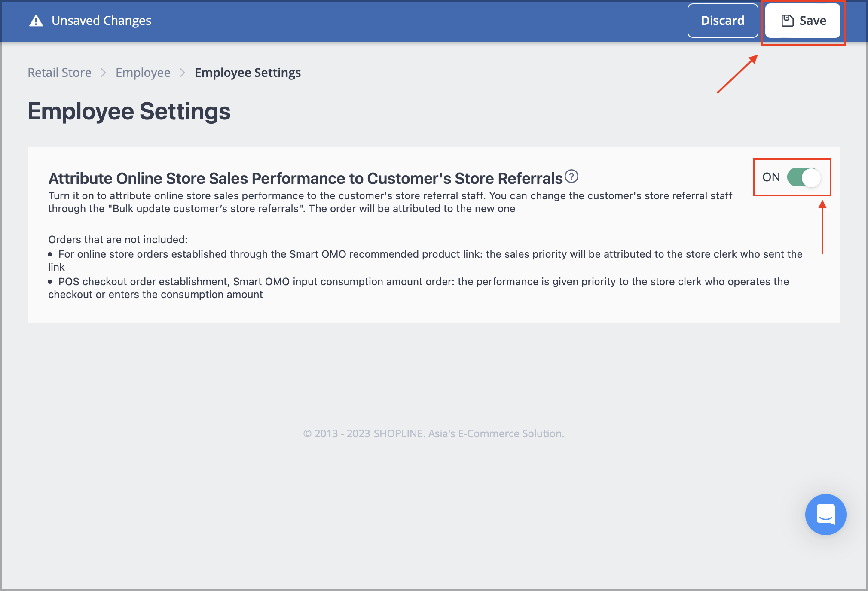868x591 pixels.
Task: Click chevron after Employee breadcrumb
Action: point(183,73)
